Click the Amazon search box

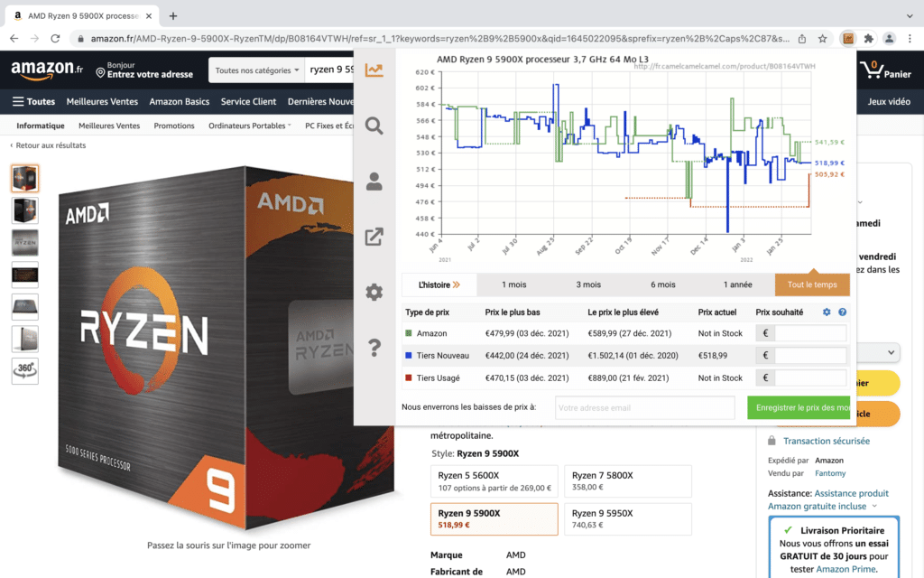[329, 70]
